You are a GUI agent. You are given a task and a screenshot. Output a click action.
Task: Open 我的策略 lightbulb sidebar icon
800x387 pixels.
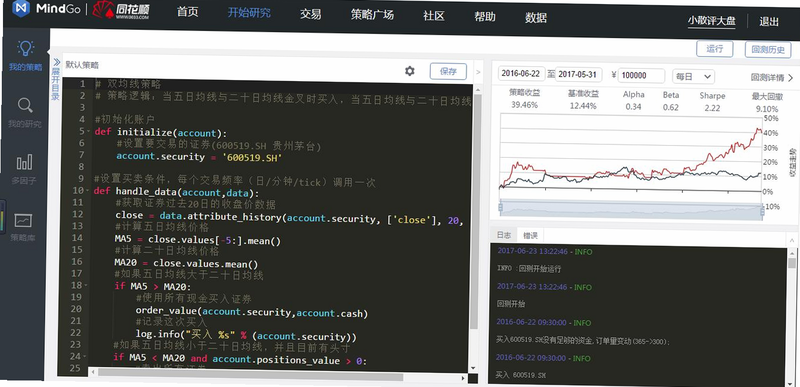tap(25, 48)
